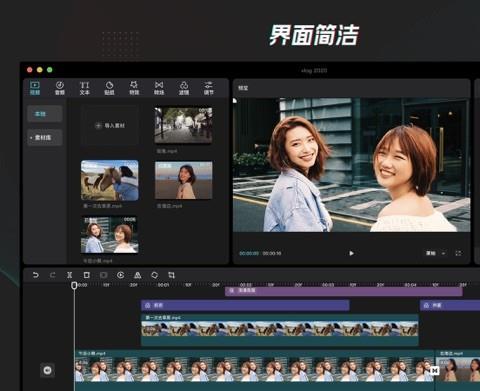
Task: Redo the timeline edit
Action: click(x=52, y=275)
